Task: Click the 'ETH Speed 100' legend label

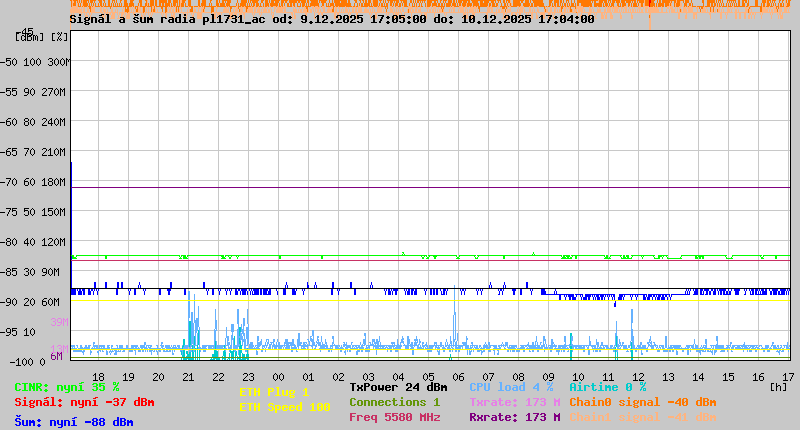Action: [285, 407]
